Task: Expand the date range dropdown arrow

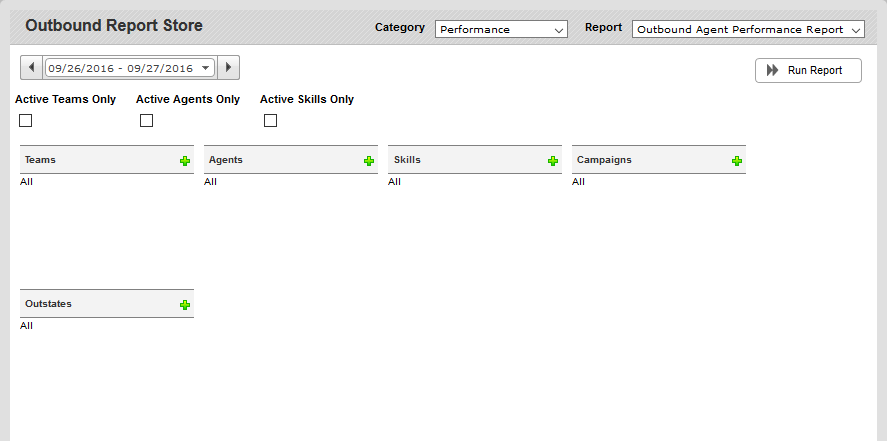Action: [x=206, y=68]
